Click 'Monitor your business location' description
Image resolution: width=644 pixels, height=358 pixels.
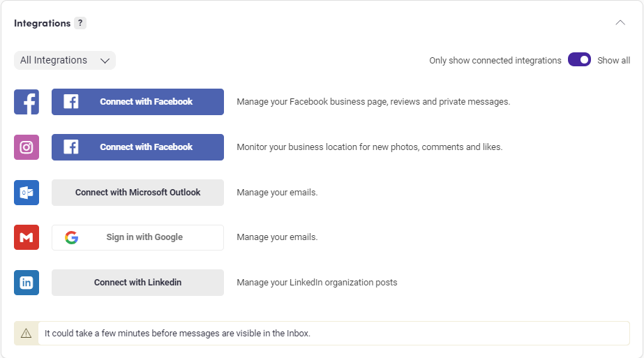(x=370, y=147)
